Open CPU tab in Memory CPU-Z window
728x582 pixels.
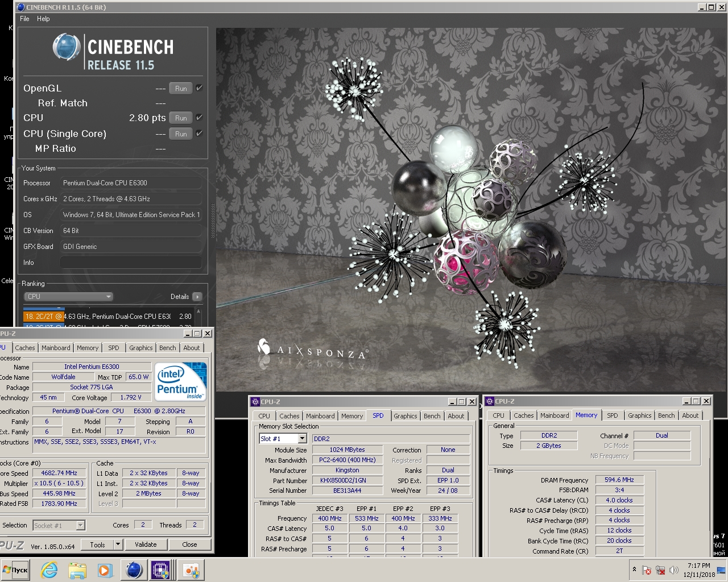point(499,415)
